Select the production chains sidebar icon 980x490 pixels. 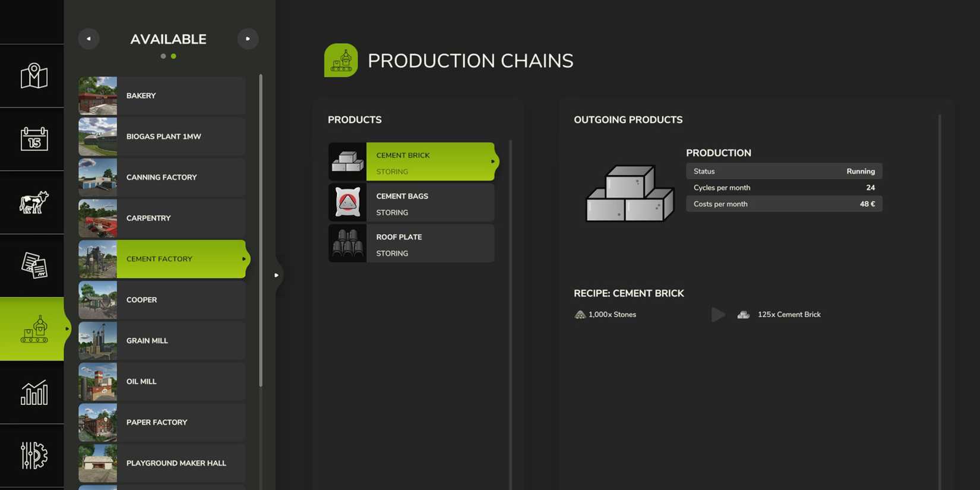[x=34, y=329]
